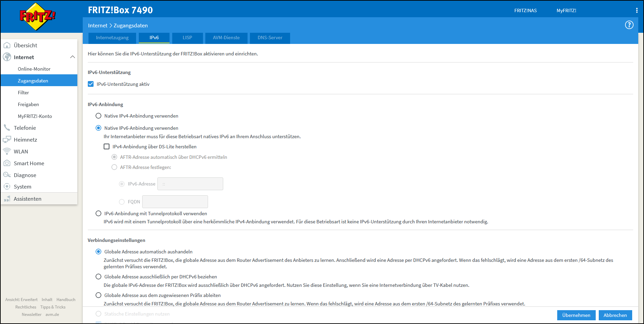Select Globale Adresse aus zugewiesenen Präfix ableiten
The image size is (644, 324).
(98, 295)
